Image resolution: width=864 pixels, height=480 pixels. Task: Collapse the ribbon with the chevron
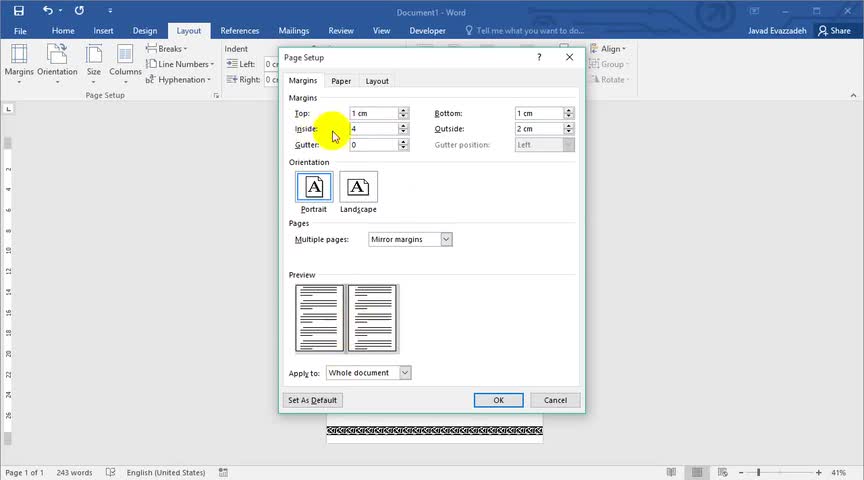coord(853,95)
